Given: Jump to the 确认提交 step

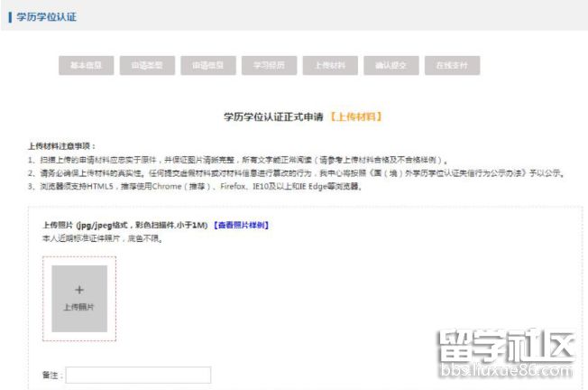Looking at the screenshot, I should (390, 66).
